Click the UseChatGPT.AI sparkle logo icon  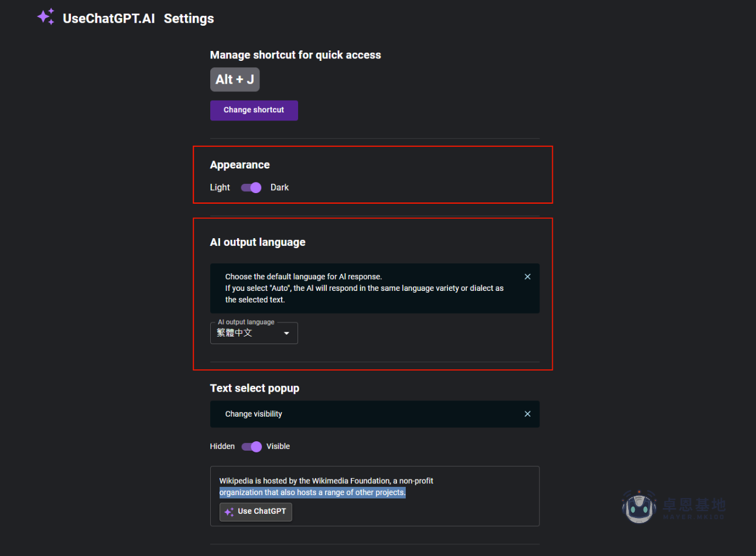click(46, 17)
